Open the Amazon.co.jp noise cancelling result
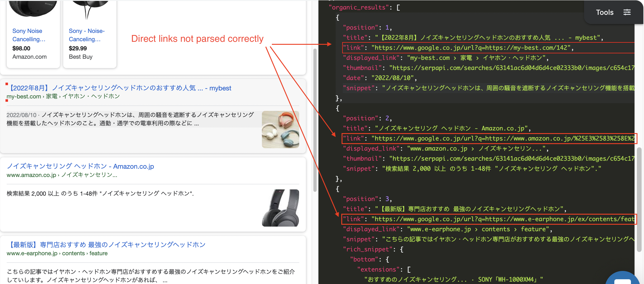Screen dimensions: 644x284 (x=80, y=166)
